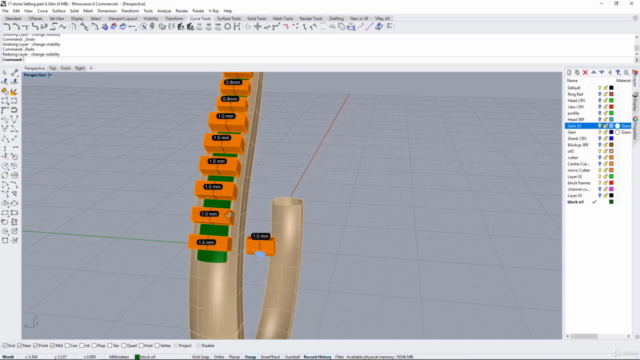Click the Layers panel horizontal scrollbar
Screen dimensions: 640x360
click(x=584, y=336)
